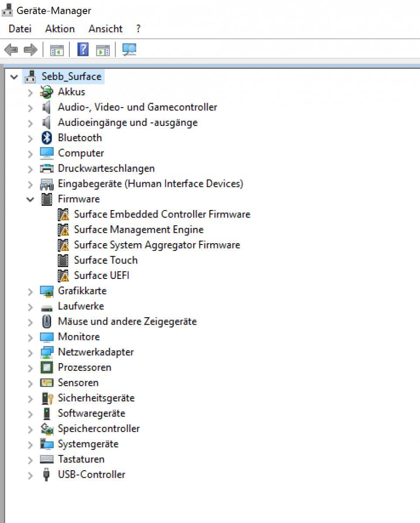The width and height of the screenshot is (420, 523).
Task: Open the Aktion menu
Action: click(60, 29)
